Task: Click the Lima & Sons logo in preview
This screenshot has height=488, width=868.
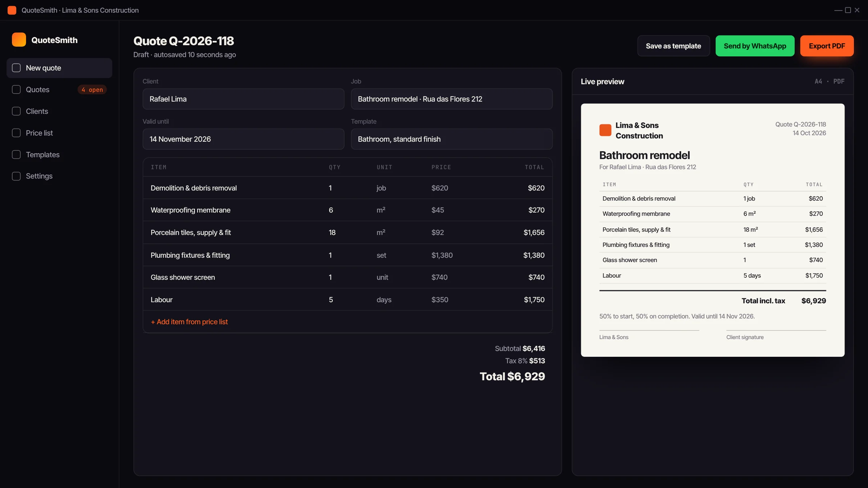Action: [605, 130]
